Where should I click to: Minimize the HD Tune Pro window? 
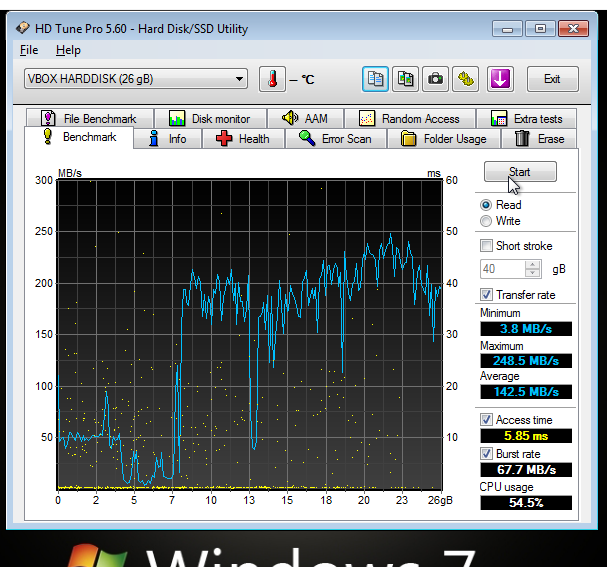point(507,29)
